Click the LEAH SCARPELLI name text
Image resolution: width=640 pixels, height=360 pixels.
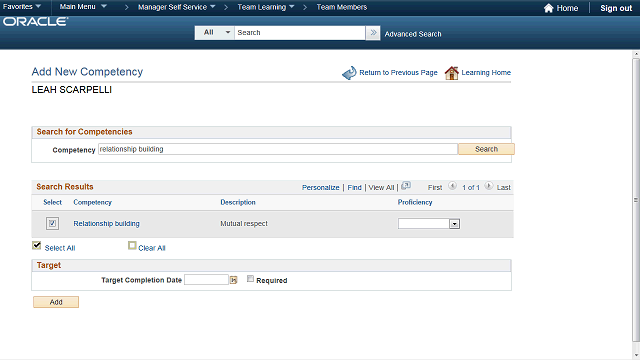tap(71, 90)
